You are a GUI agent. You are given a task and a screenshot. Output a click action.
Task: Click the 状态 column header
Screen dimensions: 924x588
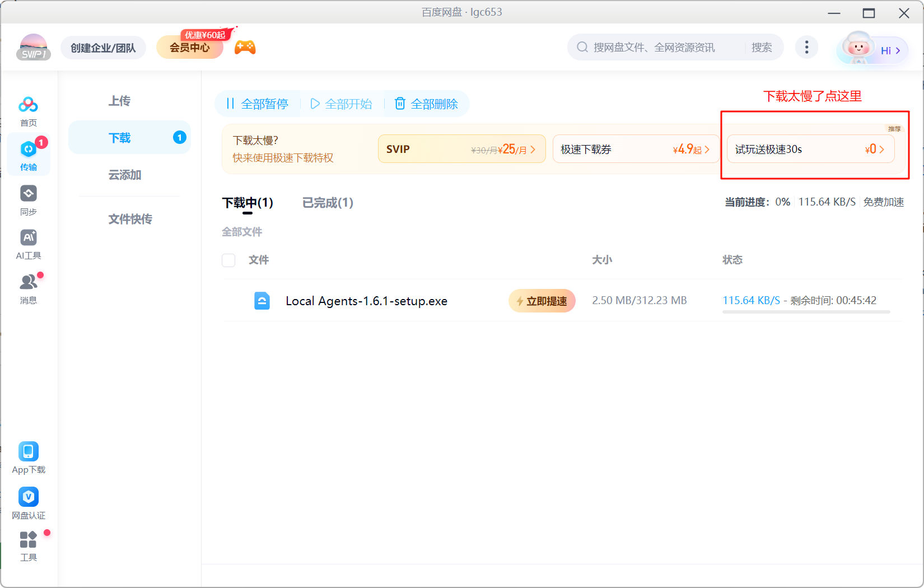click(x=732, y=260)
